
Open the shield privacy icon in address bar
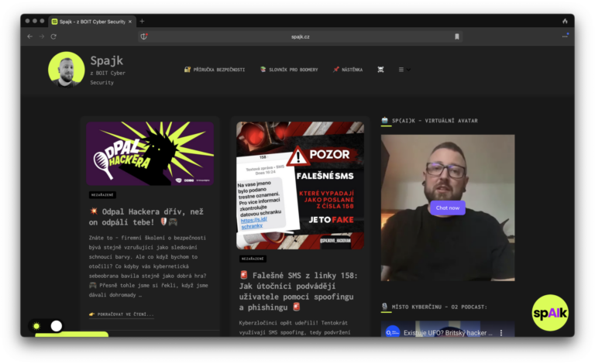(144, 36)
